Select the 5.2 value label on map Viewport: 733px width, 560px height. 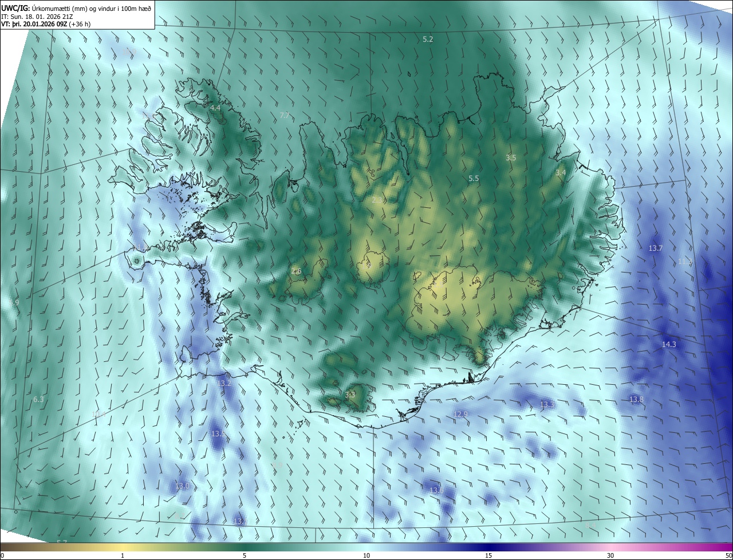pos(428,40)
